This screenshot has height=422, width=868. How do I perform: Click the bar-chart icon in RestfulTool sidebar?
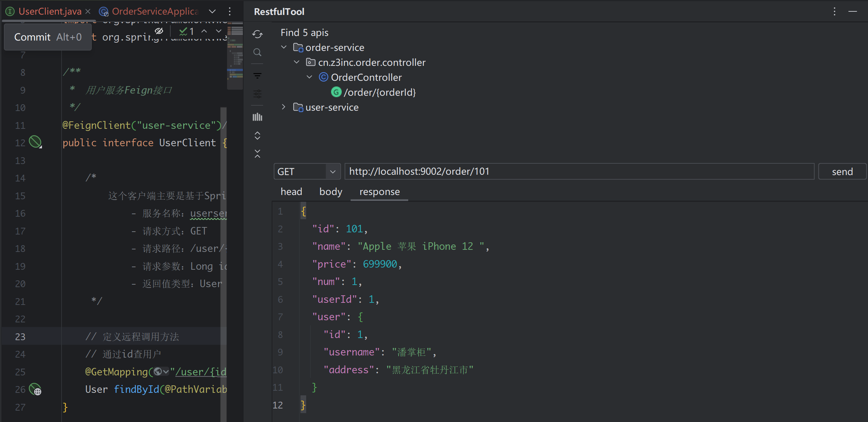click(x=257, y=117)
